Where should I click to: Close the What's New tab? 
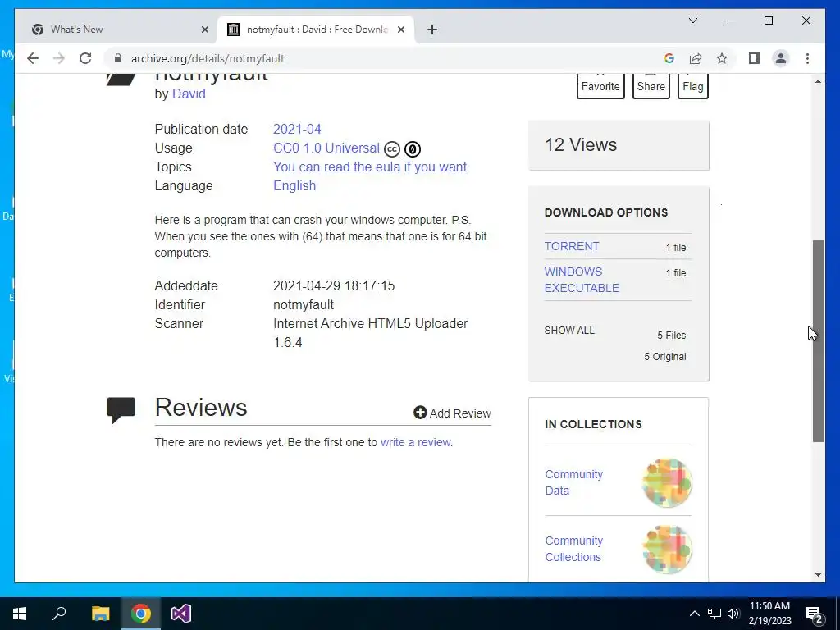coord(204,30)
